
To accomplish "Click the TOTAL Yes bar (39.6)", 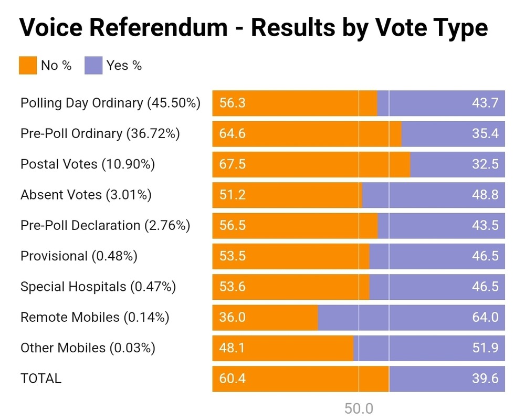I will [x=447, y=378].
